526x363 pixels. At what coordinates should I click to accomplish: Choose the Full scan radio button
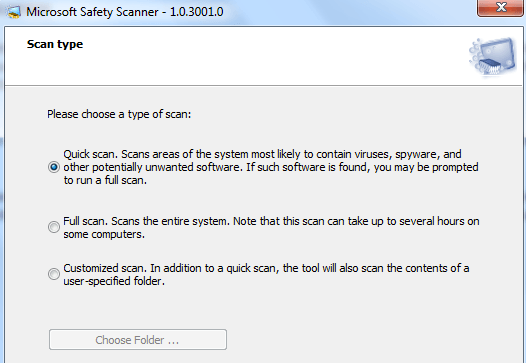pos(54,227)
